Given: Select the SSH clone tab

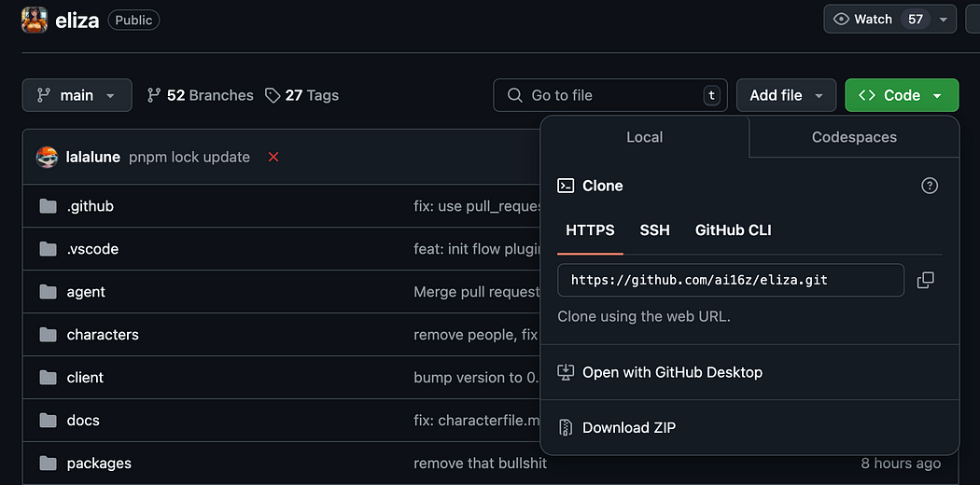Looking at the screenshot, I should click(654, 230).
